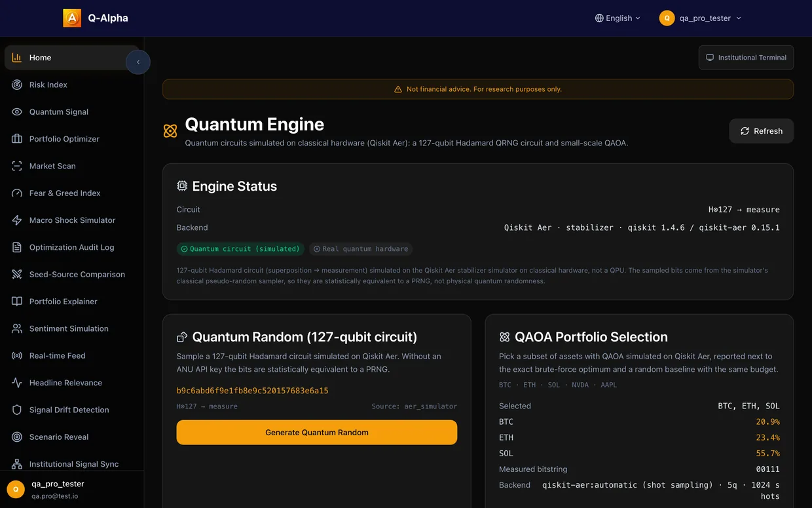The image size is (812, 508).
Task: Click the Q-Alpha orange logo icon
Action: (x=72, y=18)
